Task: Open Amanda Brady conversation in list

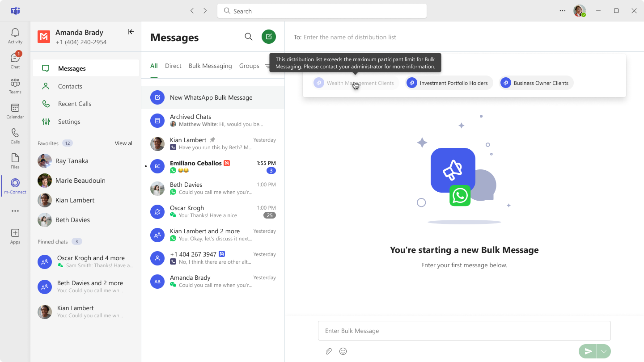Action: click(x=213, y=281)
